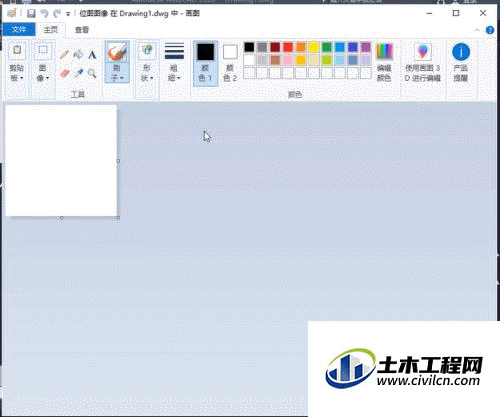Screen dimensions: 500x417
Task: Pick the purple palette color
Action: pos(366,47)
